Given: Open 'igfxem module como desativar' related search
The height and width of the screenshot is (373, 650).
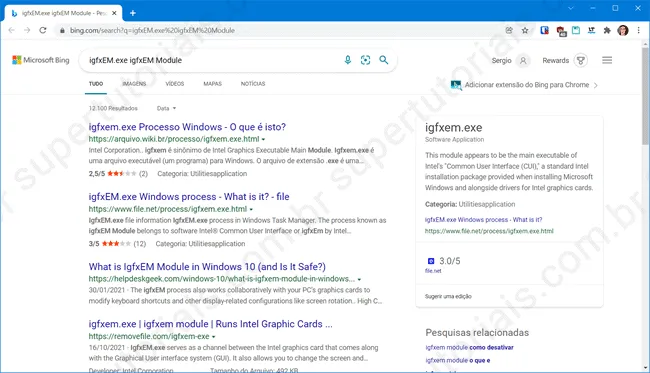Looking at the screenshot, I should (x=469, y=347).
